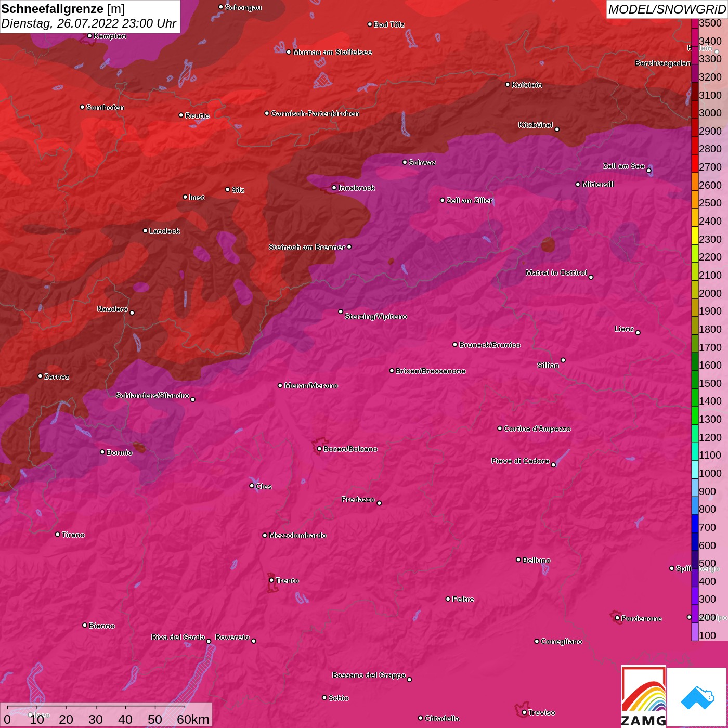Click the Rovereto label

coord(232,637)
